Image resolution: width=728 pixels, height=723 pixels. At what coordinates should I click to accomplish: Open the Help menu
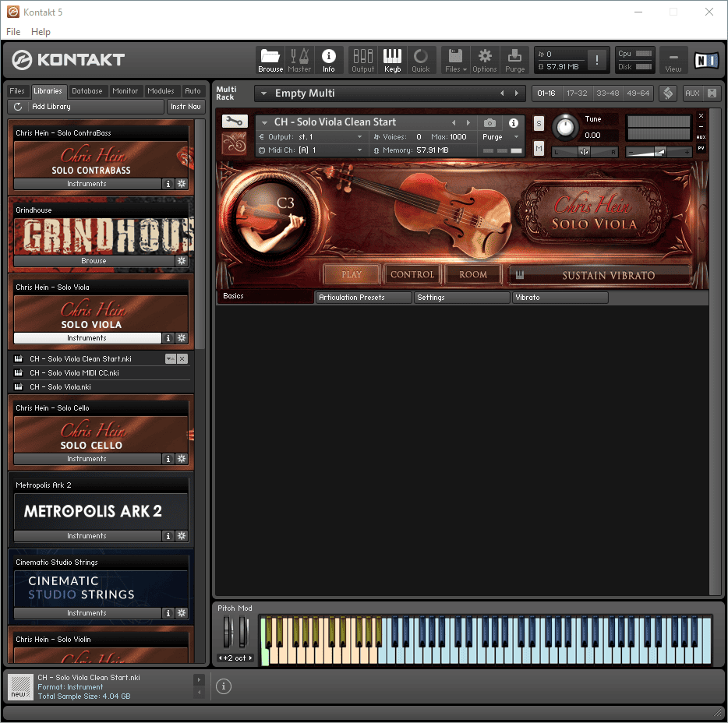[41, 32]
